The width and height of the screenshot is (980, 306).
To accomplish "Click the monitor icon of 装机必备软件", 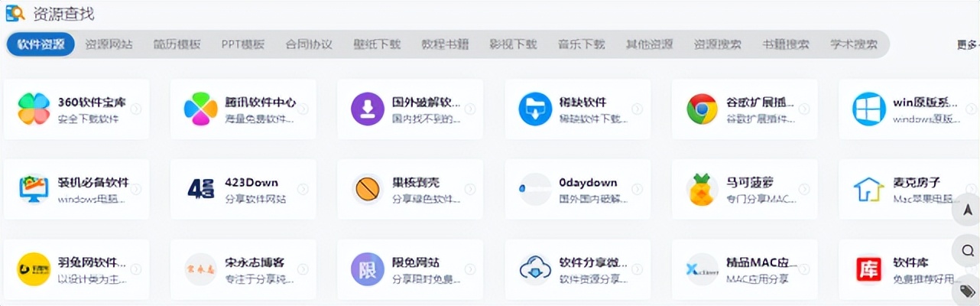I will click(x=34, y=190).
